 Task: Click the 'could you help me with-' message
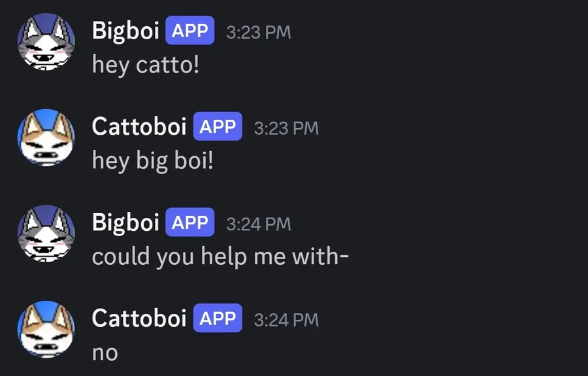[221, 257]
